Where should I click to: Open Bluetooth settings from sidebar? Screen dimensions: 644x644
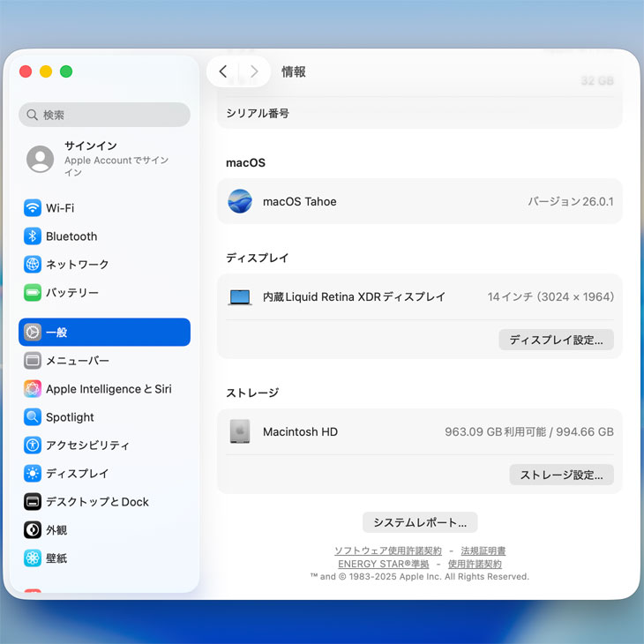[x=71, y=236]
